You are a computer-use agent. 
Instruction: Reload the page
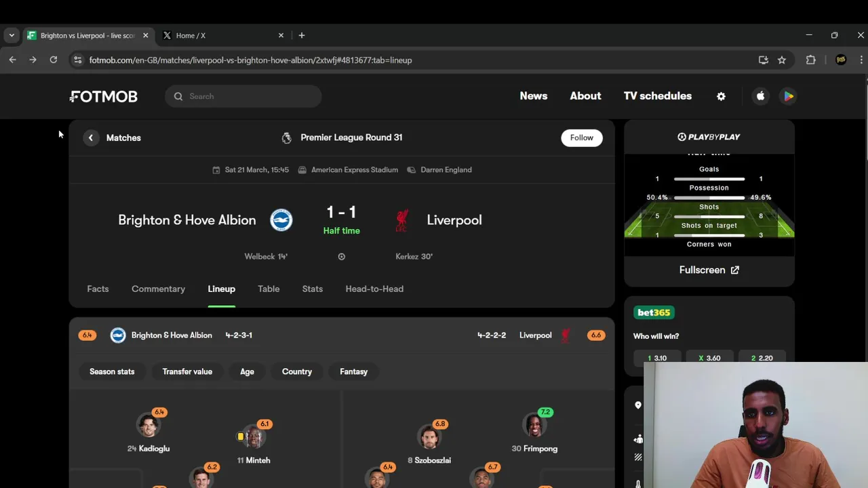pyautogui.click(x=54, y=60)
